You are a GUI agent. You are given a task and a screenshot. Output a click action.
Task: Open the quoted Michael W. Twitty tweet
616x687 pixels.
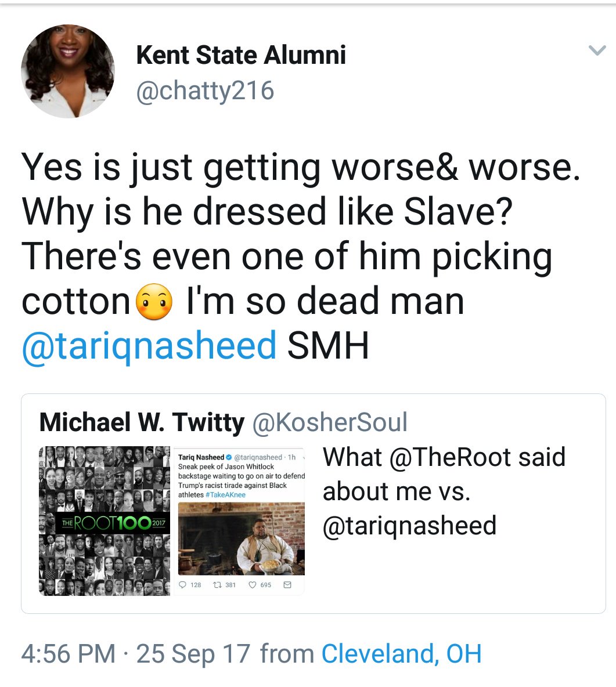314,504
